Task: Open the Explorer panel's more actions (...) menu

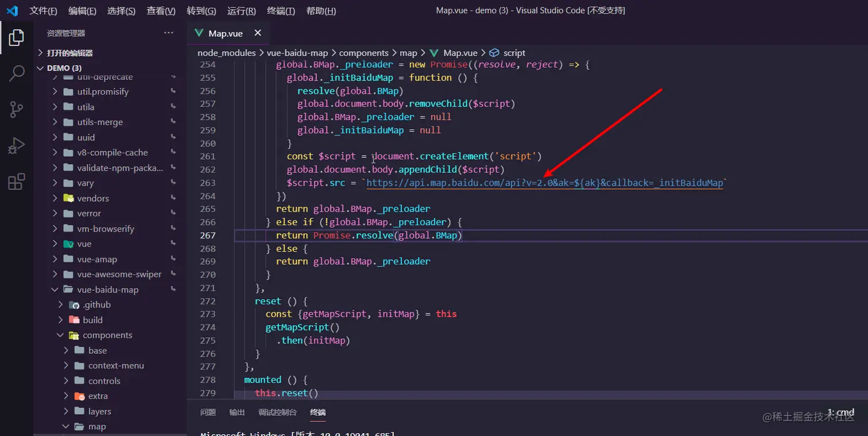Action: pyautogui.click(x=169, y=33)
